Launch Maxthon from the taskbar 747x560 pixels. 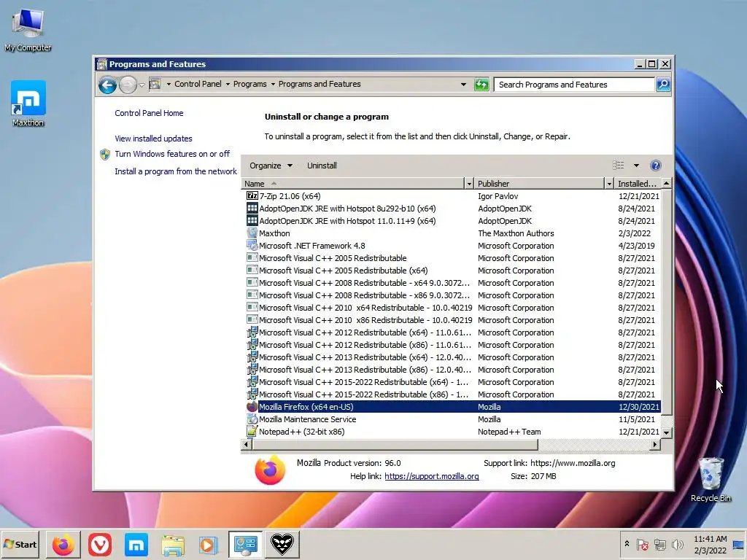[x=136, y=544]
